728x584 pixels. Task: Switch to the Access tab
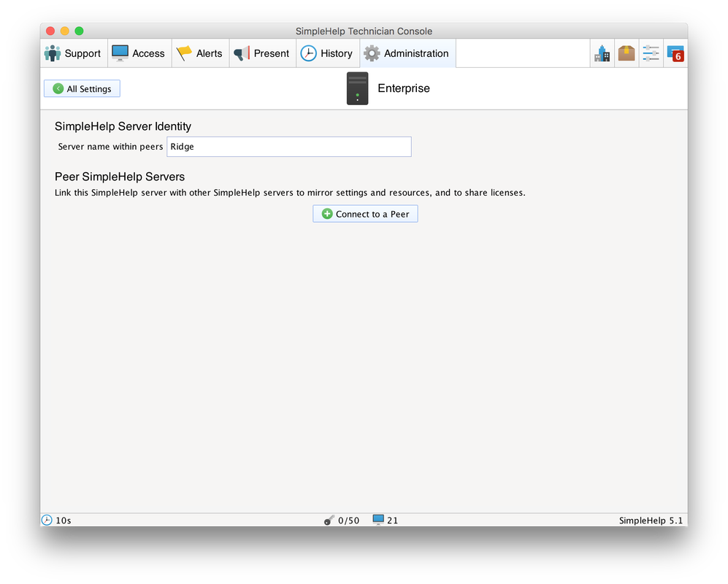click(x=139, y=53)
